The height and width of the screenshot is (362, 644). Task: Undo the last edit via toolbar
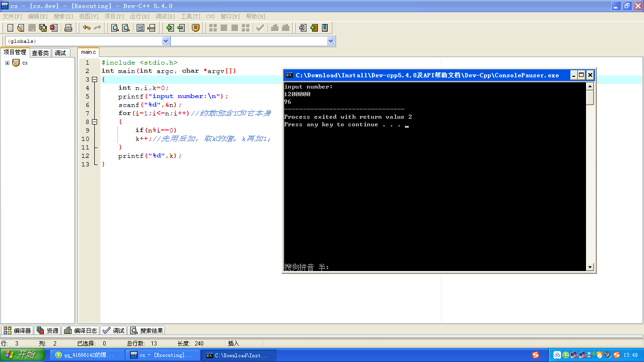pyautogui.click(x=86, y=28)
